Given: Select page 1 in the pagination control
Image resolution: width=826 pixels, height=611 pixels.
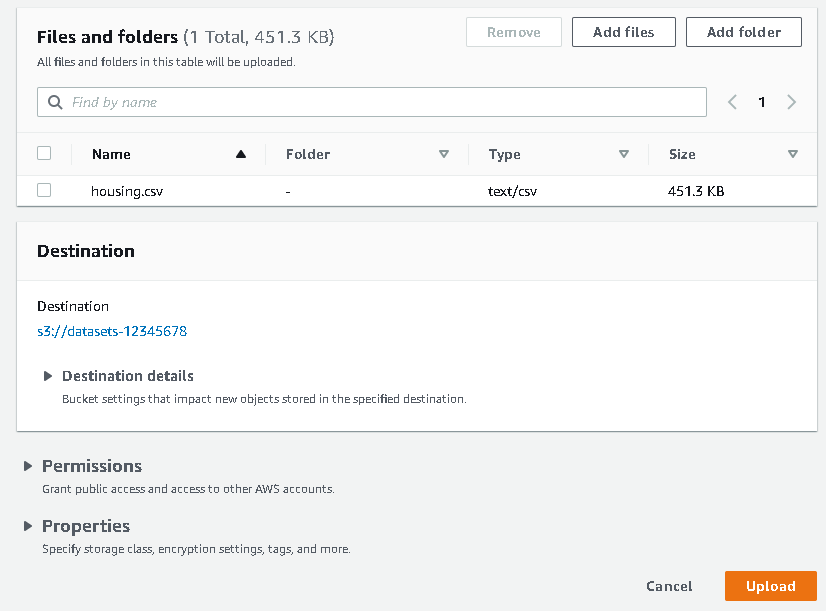Looking at the screenshot, I should point(761,102).
